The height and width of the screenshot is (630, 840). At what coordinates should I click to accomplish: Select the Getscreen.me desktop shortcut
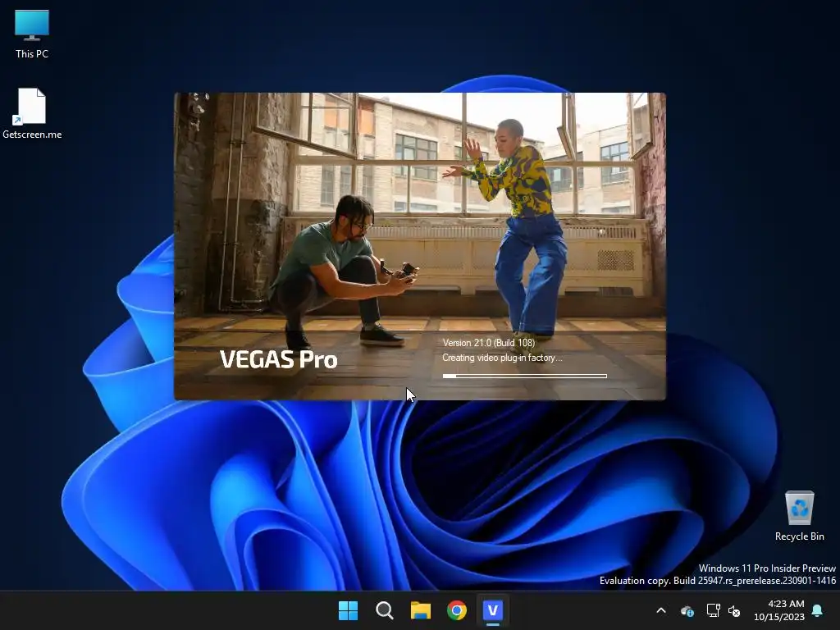(32, 113)
